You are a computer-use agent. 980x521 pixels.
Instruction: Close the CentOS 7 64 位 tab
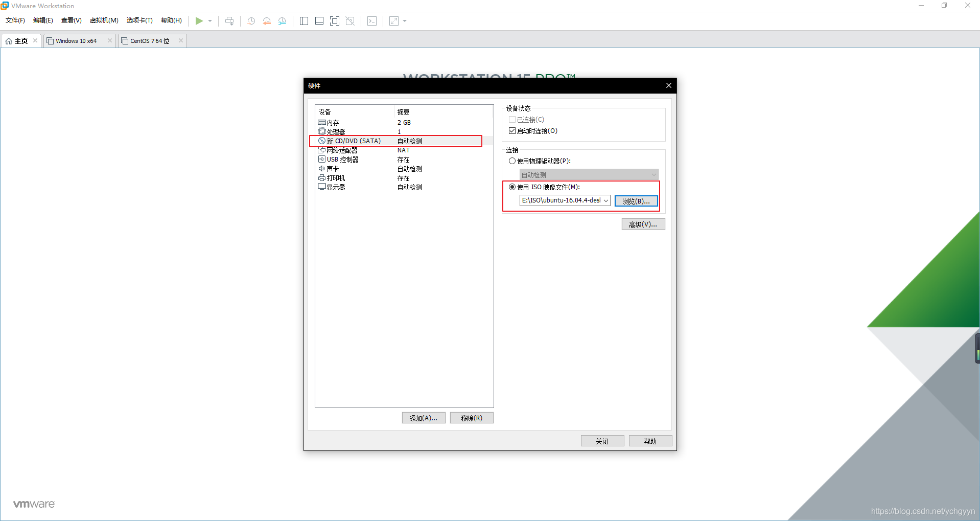(x=181, y=40)
